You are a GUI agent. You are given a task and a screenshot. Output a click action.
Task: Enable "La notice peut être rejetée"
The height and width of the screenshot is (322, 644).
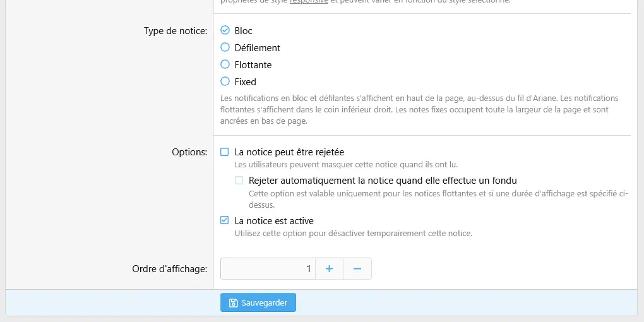(225, 152)
